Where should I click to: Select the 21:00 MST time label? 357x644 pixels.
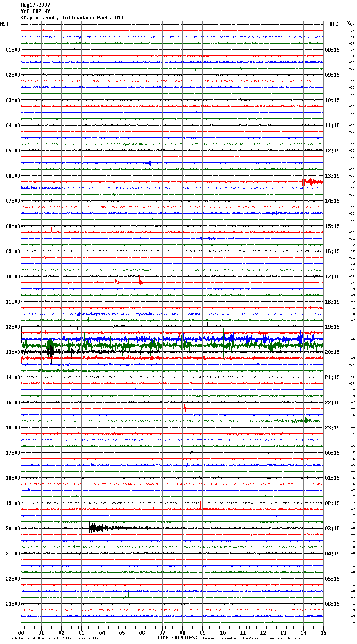[x=13, y=554]
